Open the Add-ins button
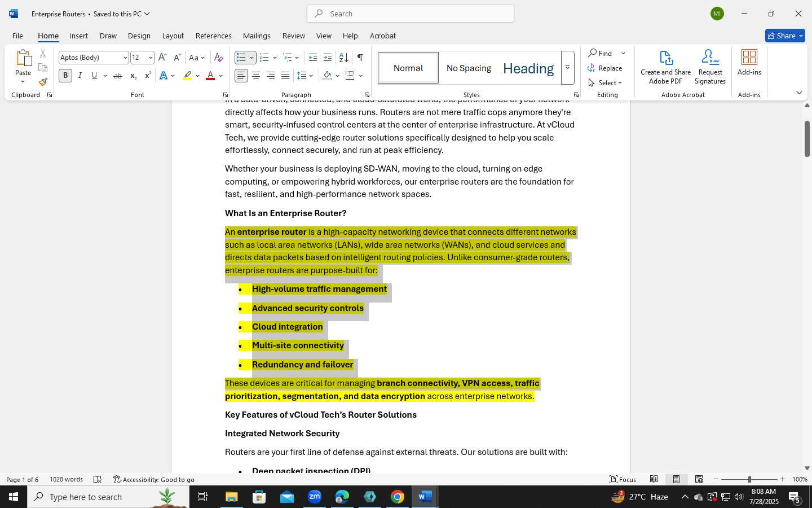Screen dimensions: 812x508 click(749, 62)
